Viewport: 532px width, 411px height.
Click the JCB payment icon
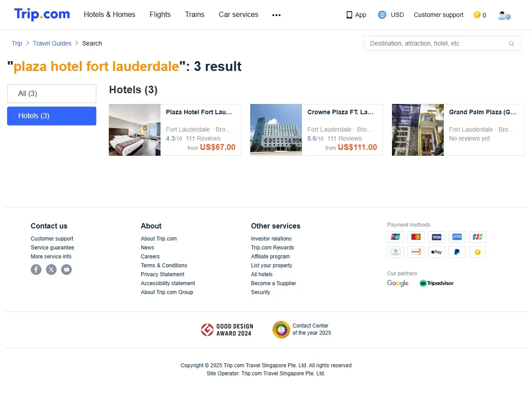[478, 237]
